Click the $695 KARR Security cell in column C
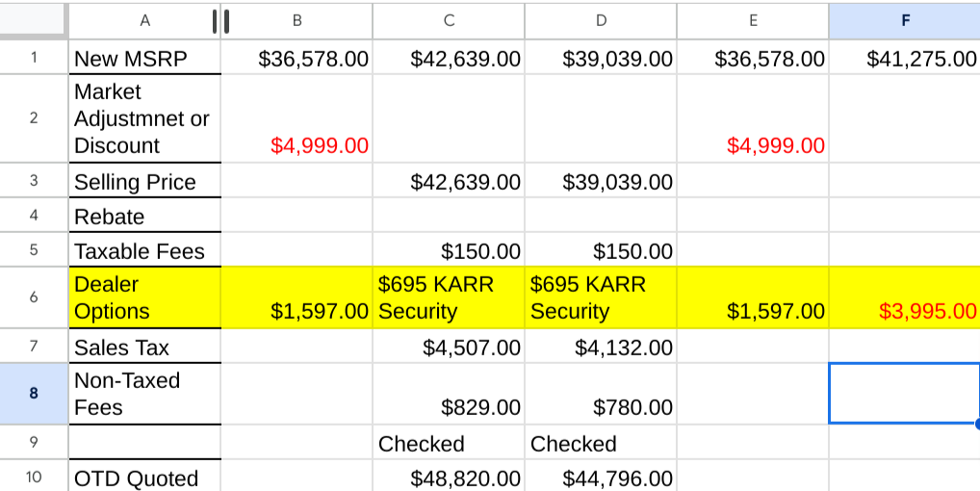 (449, 297)
